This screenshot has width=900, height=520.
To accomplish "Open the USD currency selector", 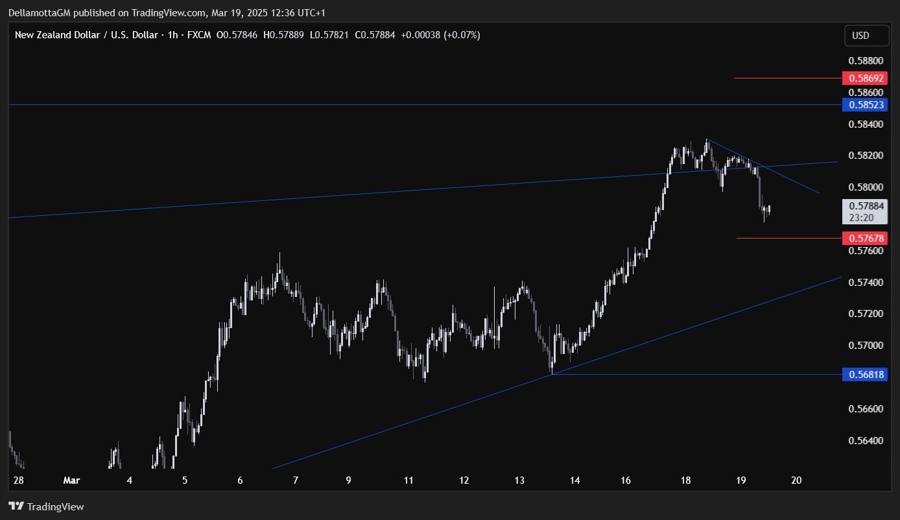I will [860, 36].
